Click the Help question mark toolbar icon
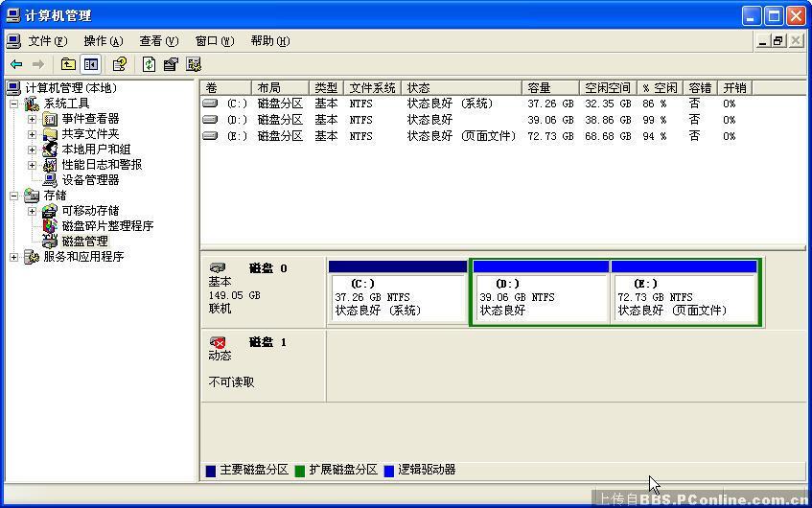The width and height of the screenshot is (812, 508). click(x=120, y=64)
